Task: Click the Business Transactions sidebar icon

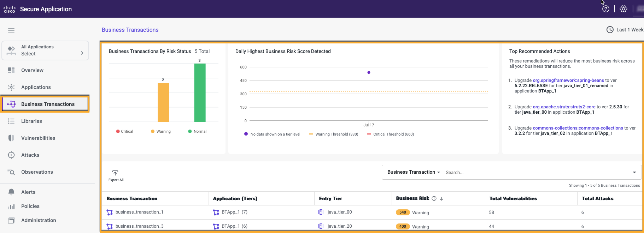Action: pos(11,104)
